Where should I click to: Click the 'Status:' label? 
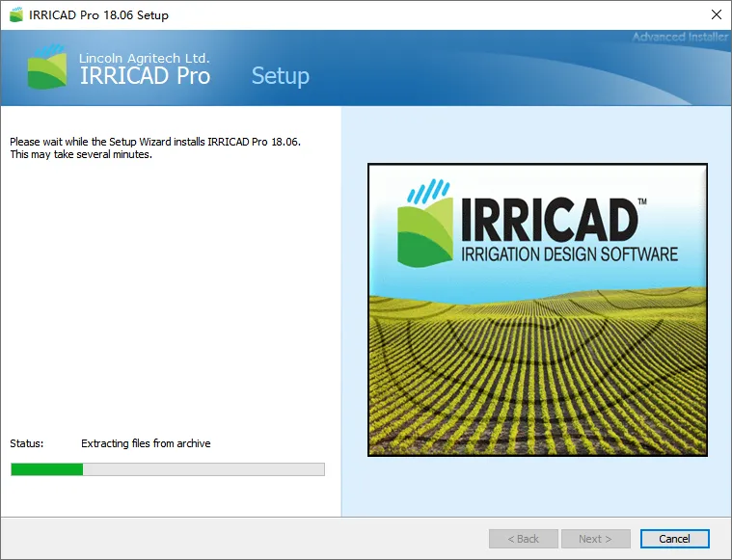27,443
